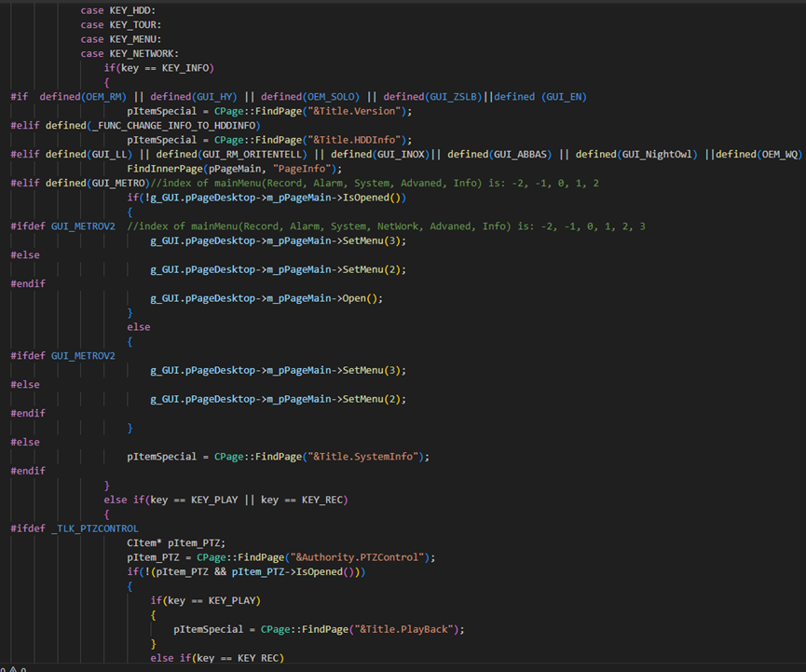The height and width of the screenshot is (672, 806).
Task: Click the string "PageInfo"
Action: [302, 169]
